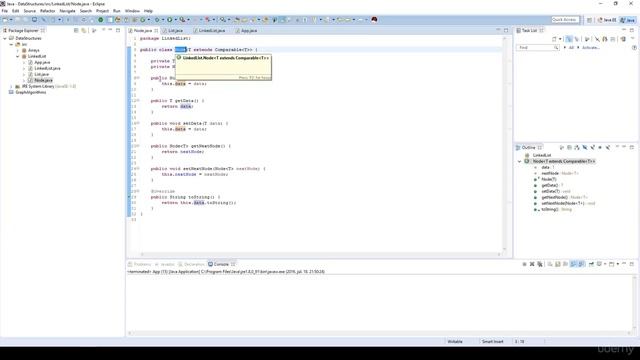Open Task List view menu dropdown
Screen dimensions: 640x360
633,39
